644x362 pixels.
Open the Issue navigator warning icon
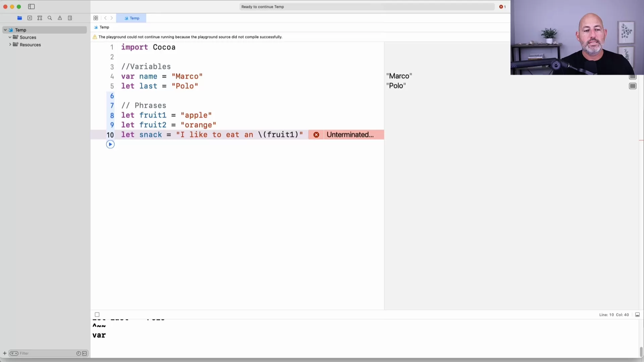[x=60, y=18]
